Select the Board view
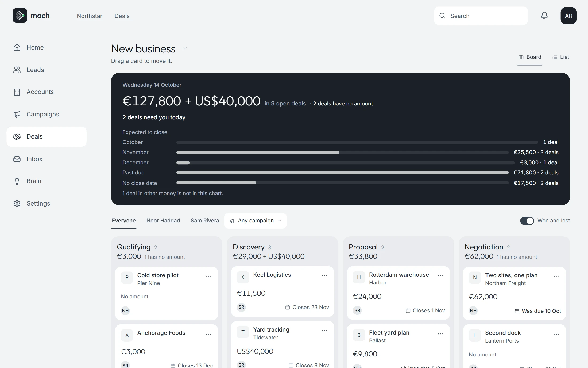Image resolution: width=588 pixels, height=368 pixels. tap(530, 57)
